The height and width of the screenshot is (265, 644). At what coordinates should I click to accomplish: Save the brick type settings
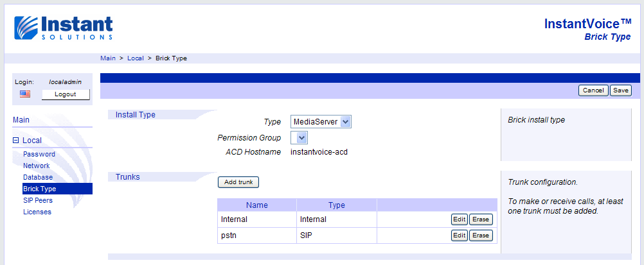click(x=621, y=90)
